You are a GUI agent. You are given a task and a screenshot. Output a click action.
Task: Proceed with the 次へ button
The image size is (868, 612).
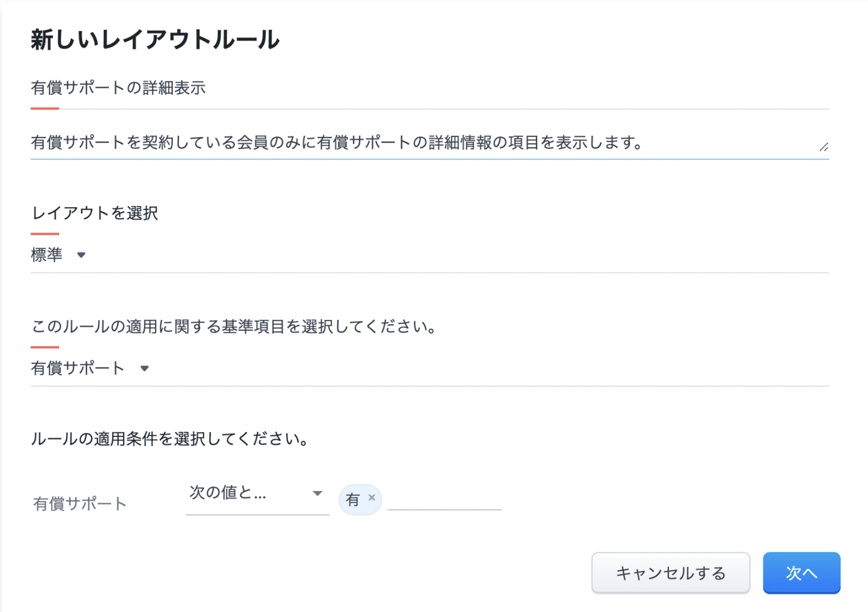tap(802, 573)
